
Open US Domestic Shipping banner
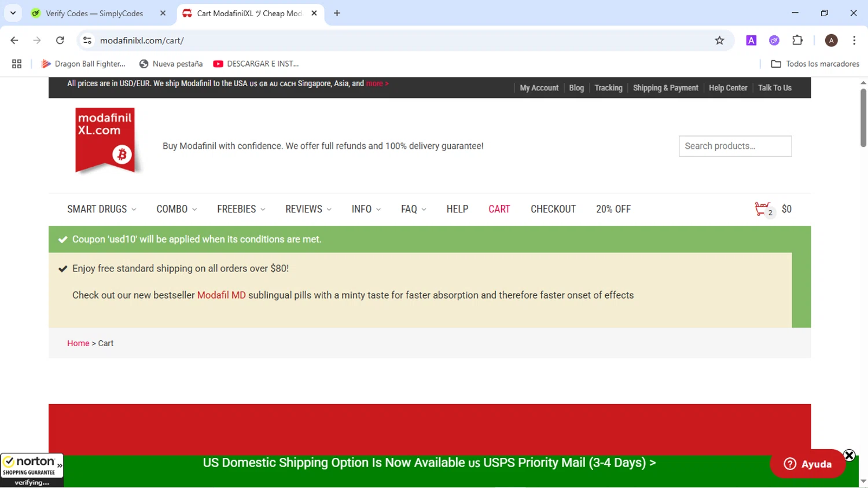tap(429, 463)
